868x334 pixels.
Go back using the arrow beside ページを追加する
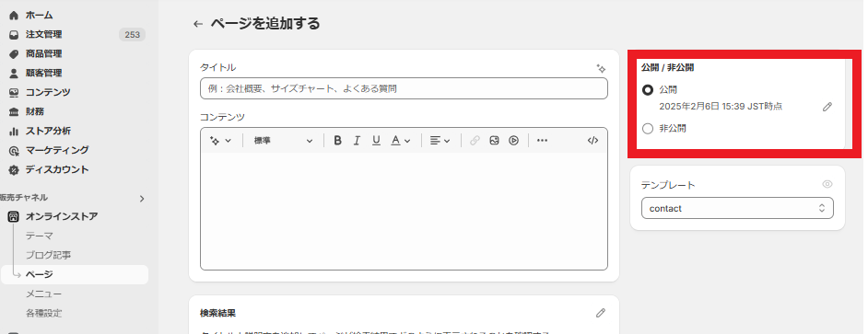pos(198,24)
